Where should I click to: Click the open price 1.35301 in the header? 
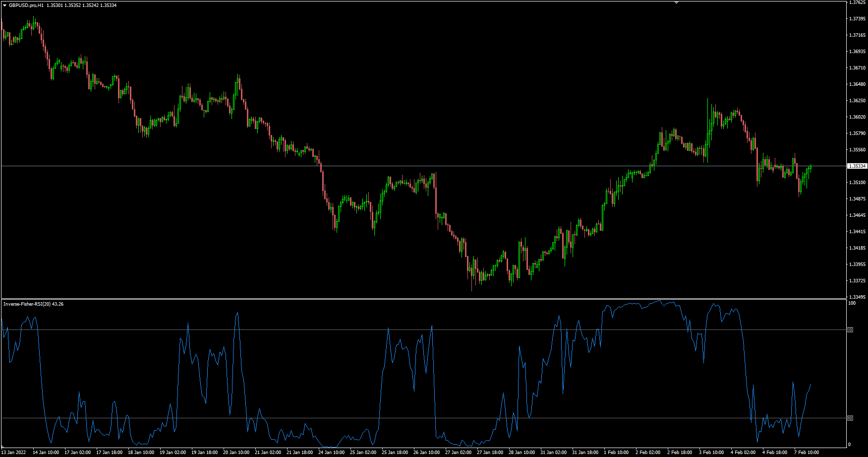click(56, 5)
